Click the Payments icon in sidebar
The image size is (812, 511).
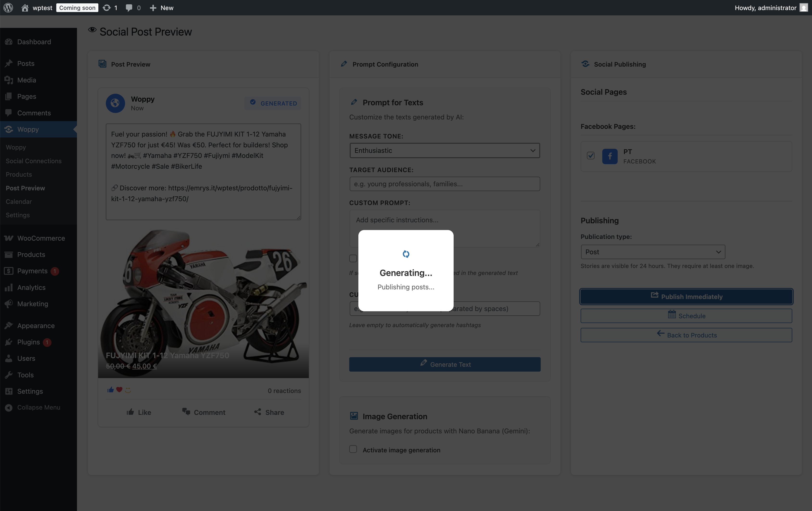(x=9, y=271)
